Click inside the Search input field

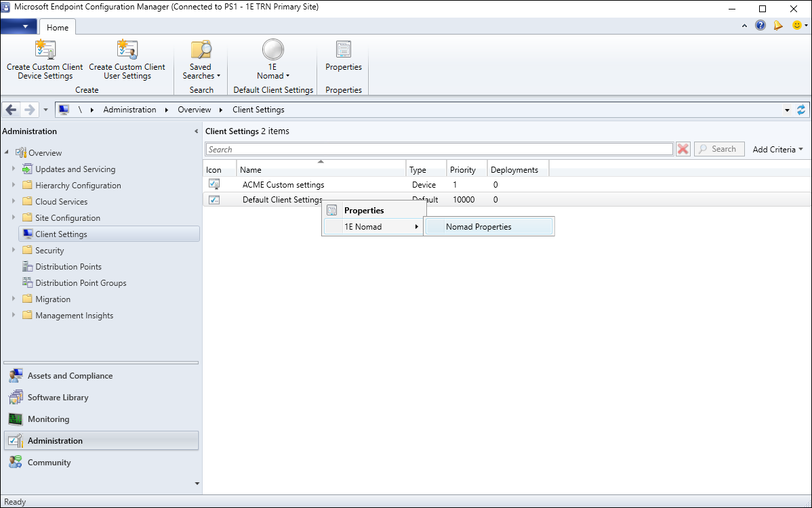point(439,150)
